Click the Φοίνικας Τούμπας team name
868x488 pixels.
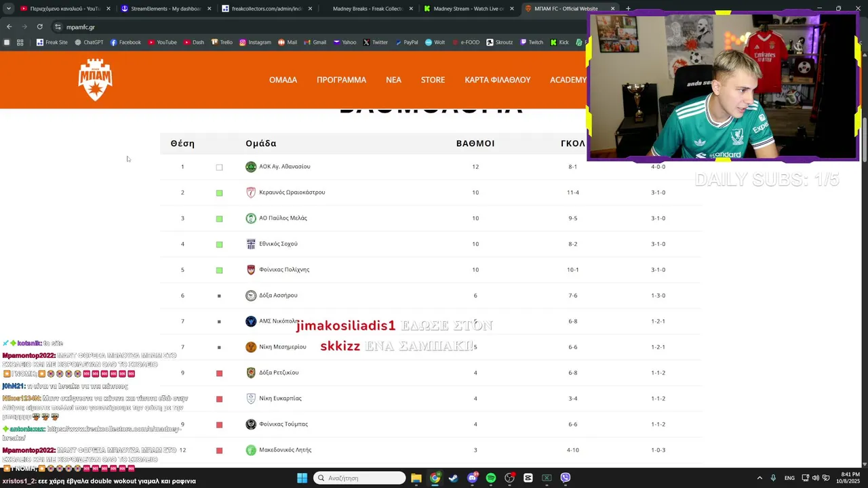click(283, 424)
